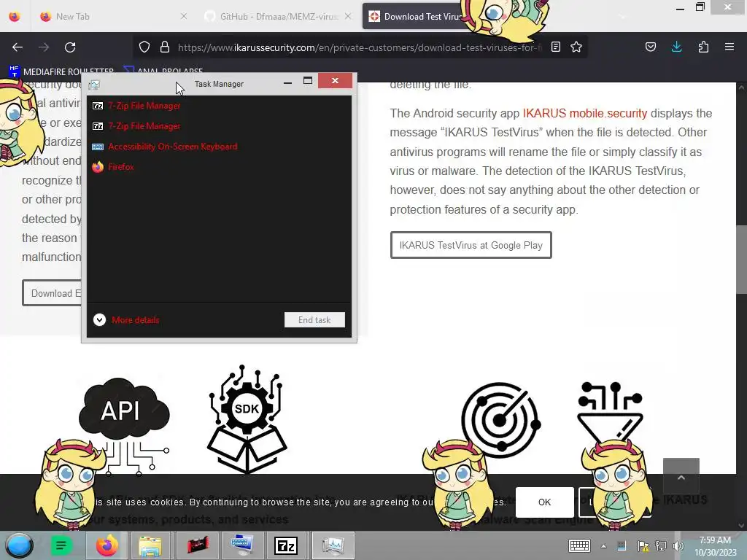The width and height of the screenshot is (747, 560).
Task: Click volume speaker tray icon
Action: (x=678, y=545)
